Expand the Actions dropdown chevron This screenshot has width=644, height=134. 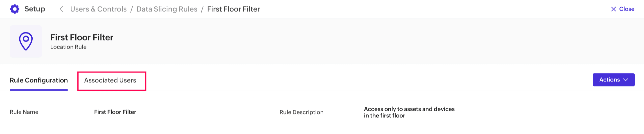(x=626, y=80)
